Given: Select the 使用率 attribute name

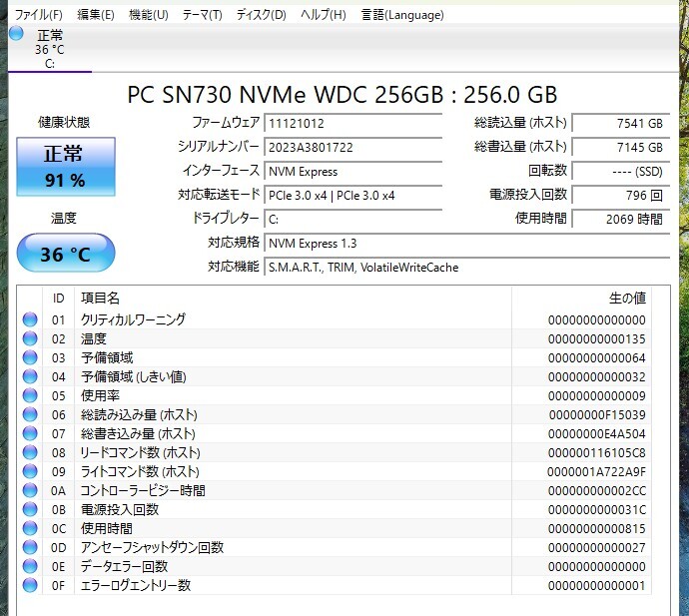Looking at the screenshot, I should pos(100,395).
